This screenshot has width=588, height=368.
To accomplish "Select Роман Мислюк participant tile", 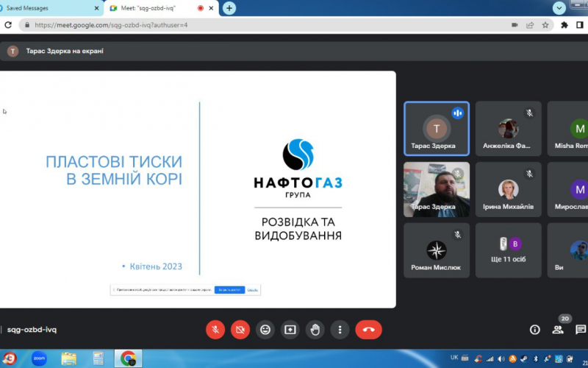I will click(x=437, y=250).
